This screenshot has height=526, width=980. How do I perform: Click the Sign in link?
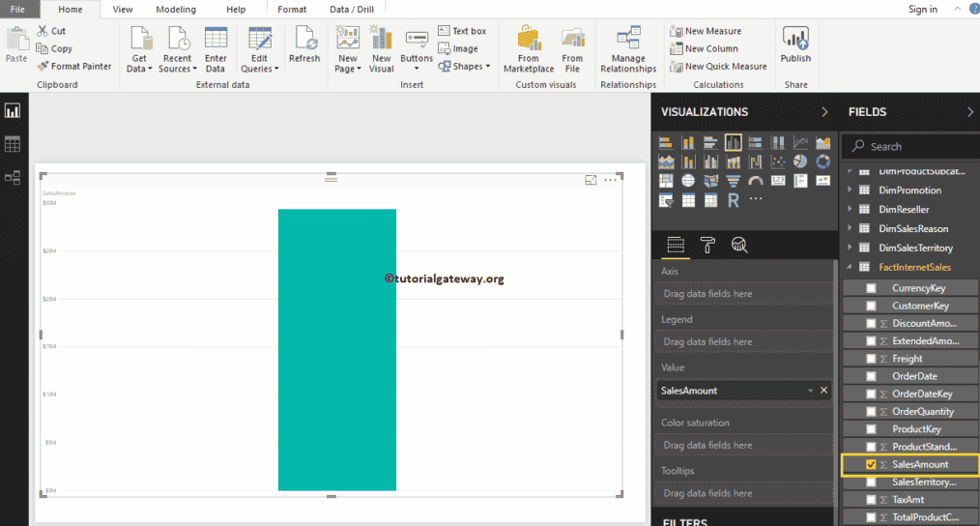[x=922, y=10]
